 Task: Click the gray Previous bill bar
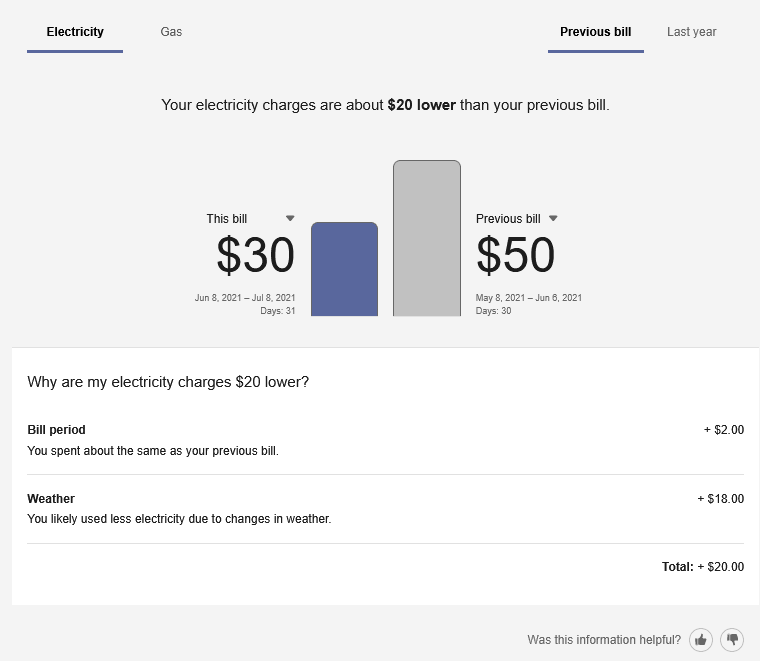coord(427,240)
